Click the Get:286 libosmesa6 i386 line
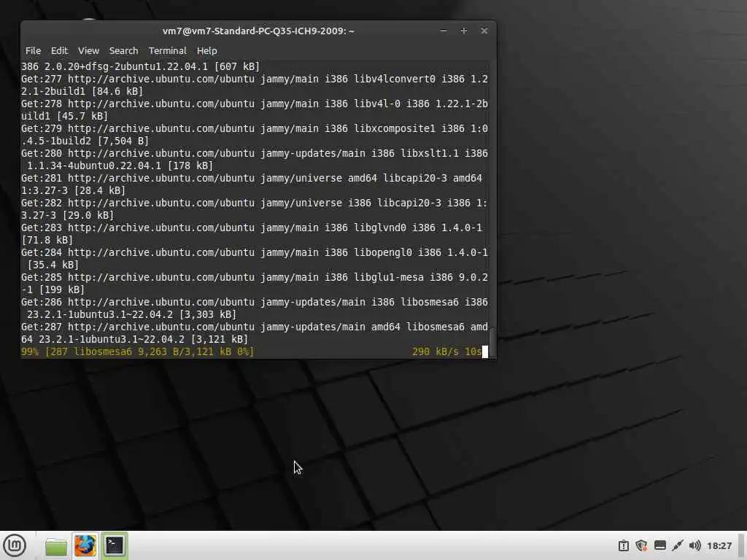Image resolution: width=747 pixels, height=560 pixels. [x=255, y=308]
